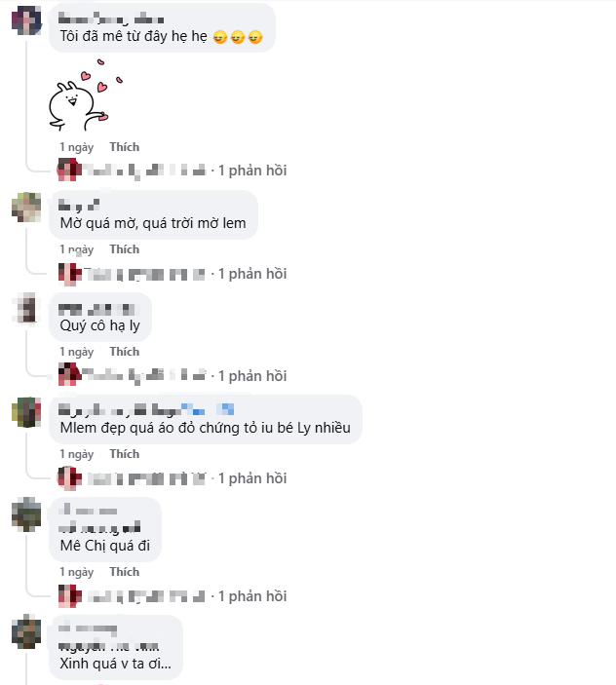Open '1 ngày' timestamp under 'Quý cô hạ ly'
This screenshot has height=685, width=616.
(x=77, y=352)
